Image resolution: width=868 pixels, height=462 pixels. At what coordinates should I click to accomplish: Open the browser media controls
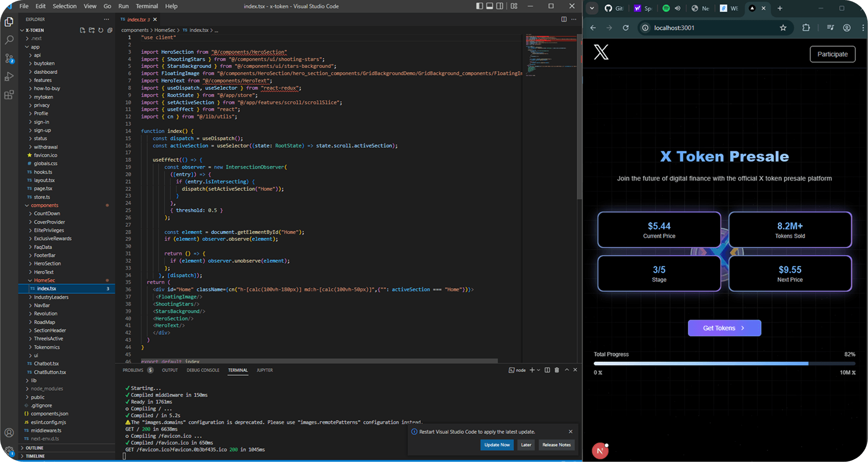coord(830,28)
